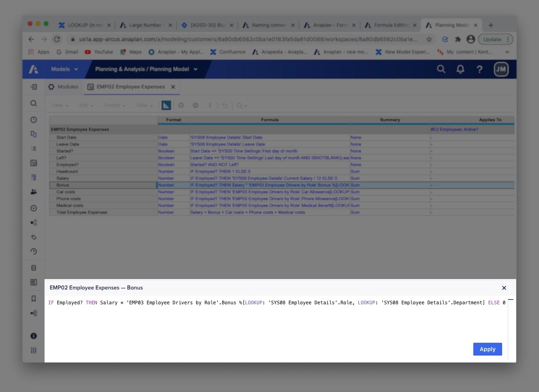Click the address bar URL
This screenshot has height=392, width=539.
pyautogui.click(x=248, y=39)
